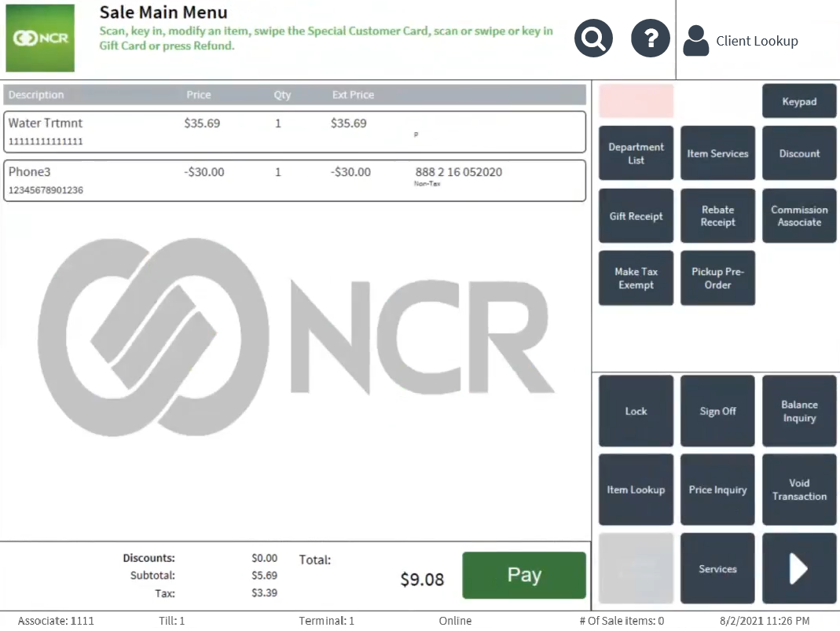Click the Associate: 1111 status entry
The height and width of the screenshot is (631, 840).
click(56, 621)
